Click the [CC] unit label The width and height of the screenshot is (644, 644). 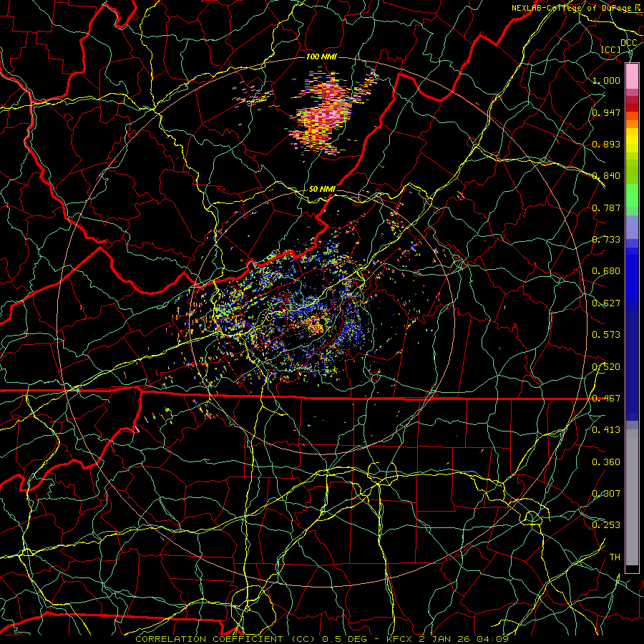coord(611,49)
